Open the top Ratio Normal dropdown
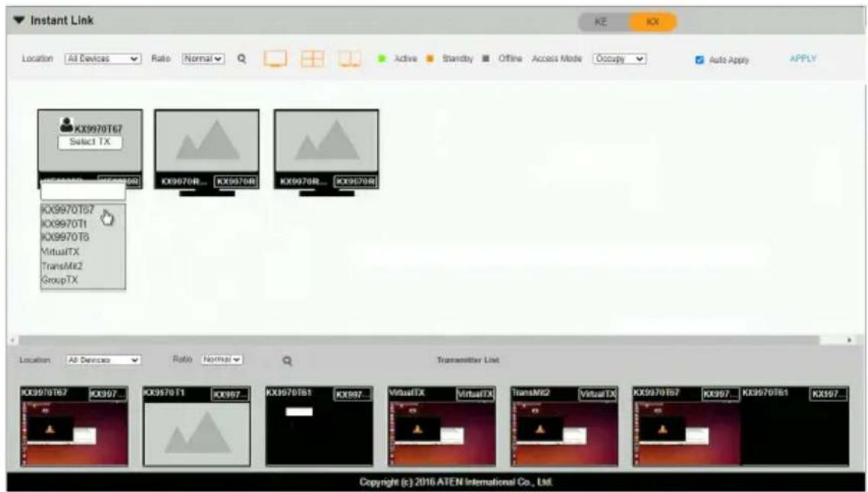This screenshot has width=868, height=492. pos(203,59)
